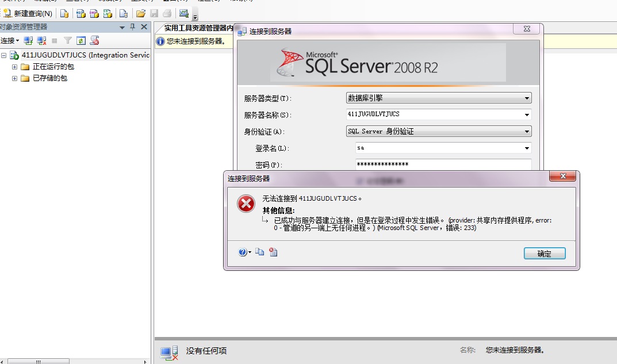Click the Open File folder icon
Viewport: 617px width, 364px height.
point(141,13)
